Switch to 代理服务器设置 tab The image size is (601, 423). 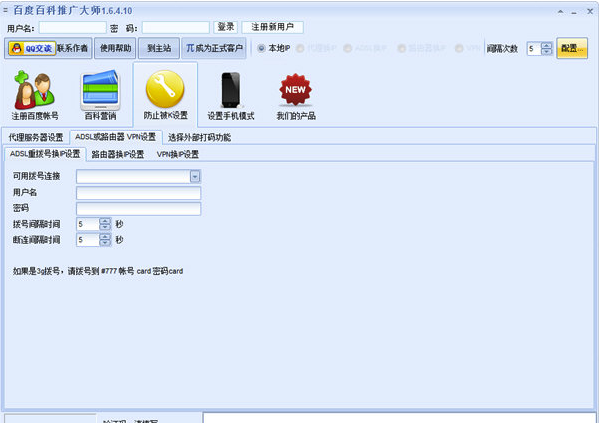pyautogui.click(x=36, y=138)
